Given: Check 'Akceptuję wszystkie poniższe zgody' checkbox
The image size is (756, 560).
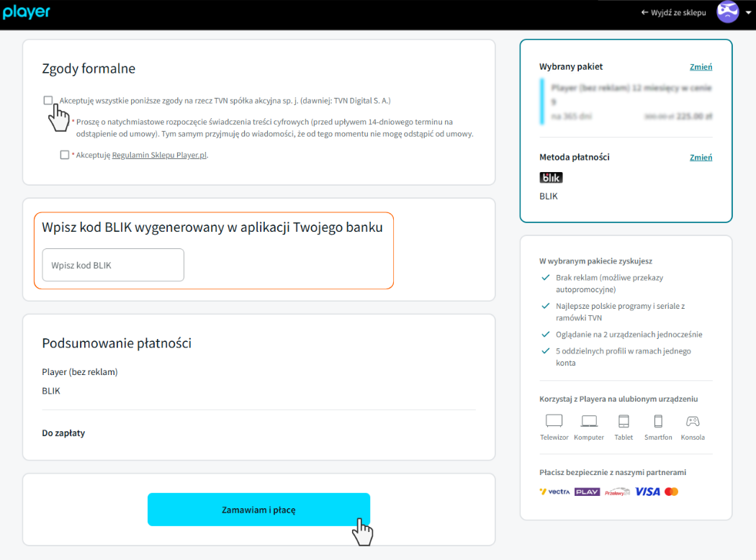Looking at the screenshot, I should click(48, 101).
